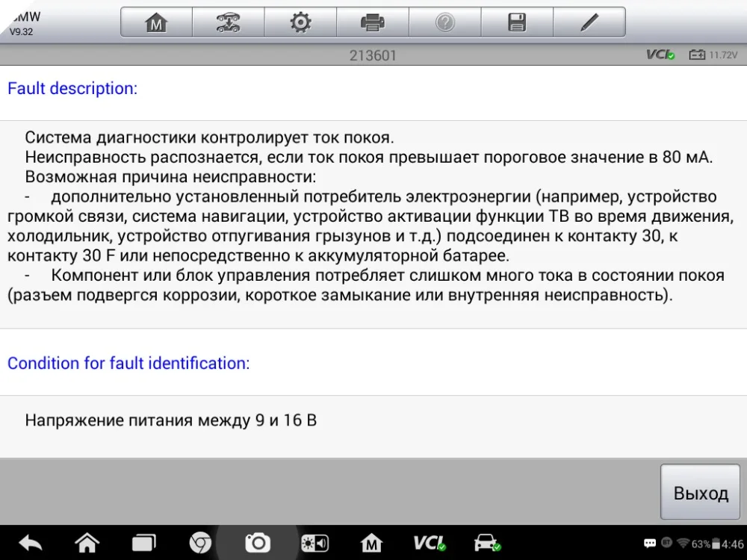
Task: Tap text 'Напряжение питания между 9 и 16 В'
Action: click(170, 420)
